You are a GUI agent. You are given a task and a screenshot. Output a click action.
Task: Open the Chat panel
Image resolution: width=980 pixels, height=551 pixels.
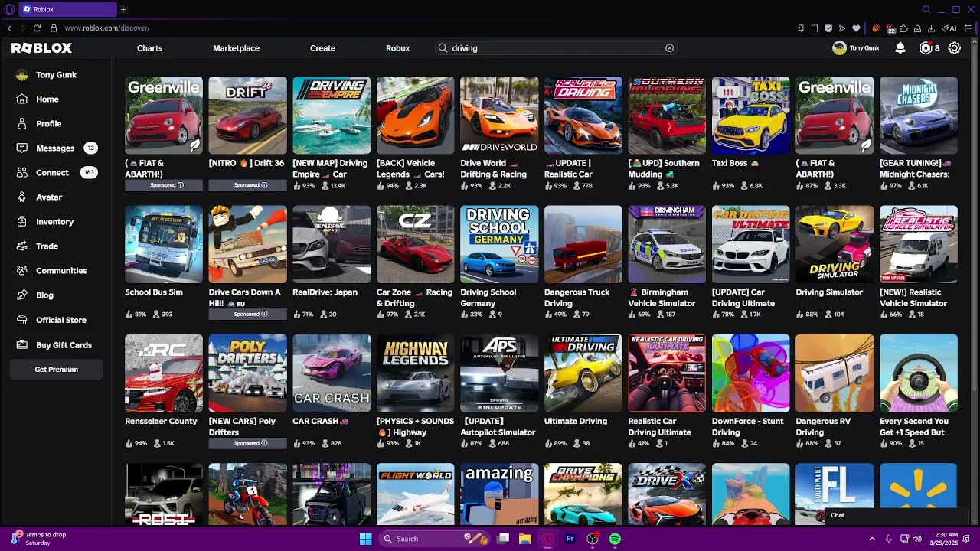click(838, 515)
